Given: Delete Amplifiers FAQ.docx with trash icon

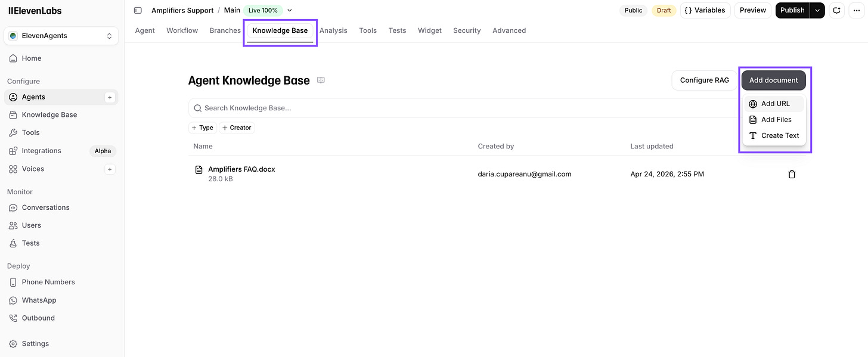Looking at the screenshot, I should click(x=792, y=174).
